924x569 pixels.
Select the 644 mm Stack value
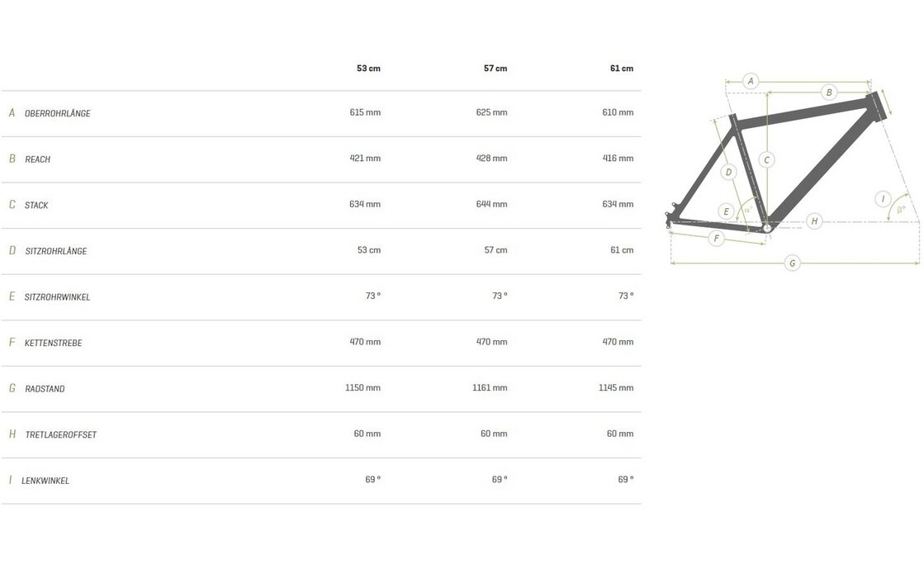[492, 204]
